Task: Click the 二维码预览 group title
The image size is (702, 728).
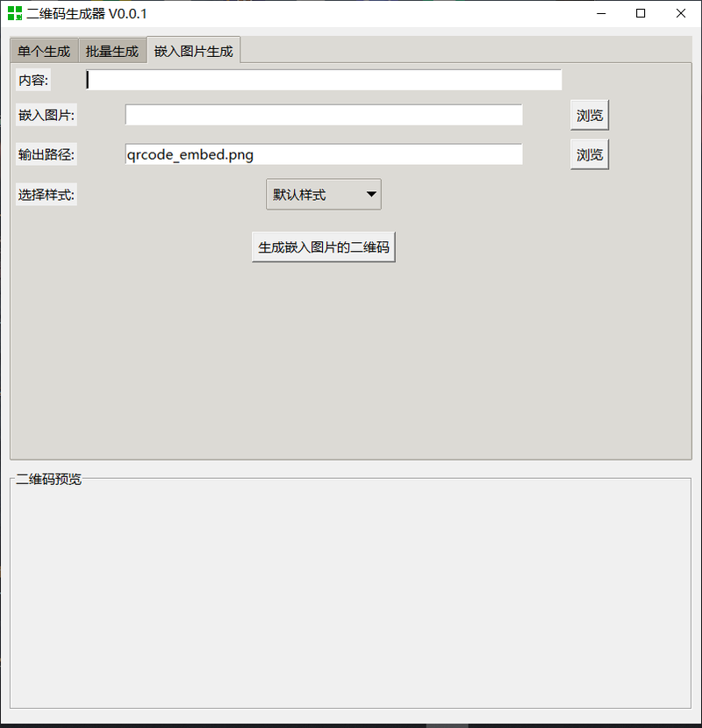Action: [49, 479]
